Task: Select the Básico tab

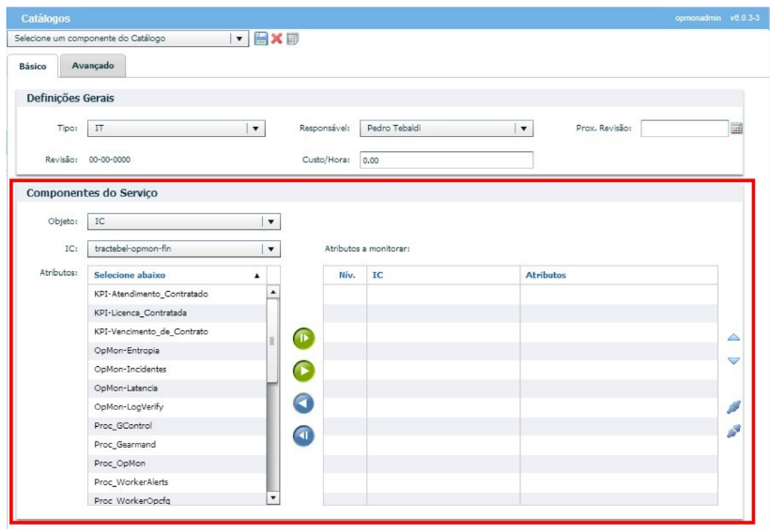Action: click(33, 67)
